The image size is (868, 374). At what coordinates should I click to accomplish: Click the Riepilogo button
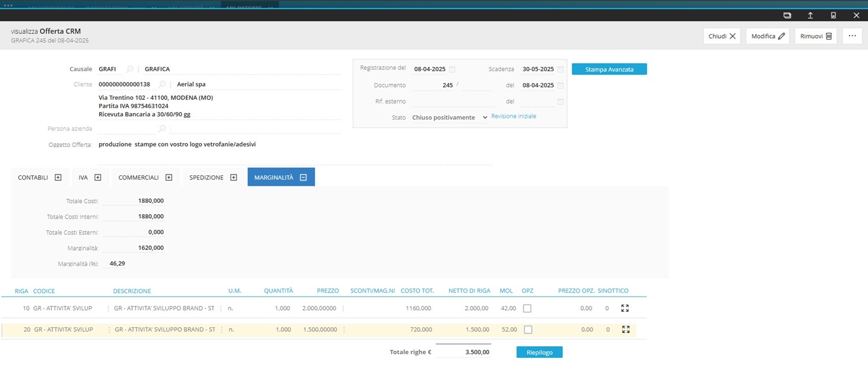(x=539, y=352)
